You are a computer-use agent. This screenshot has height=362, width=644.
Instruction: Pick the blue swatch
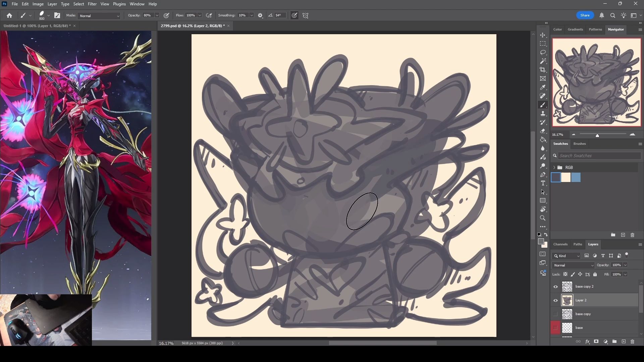pos(576,177)
